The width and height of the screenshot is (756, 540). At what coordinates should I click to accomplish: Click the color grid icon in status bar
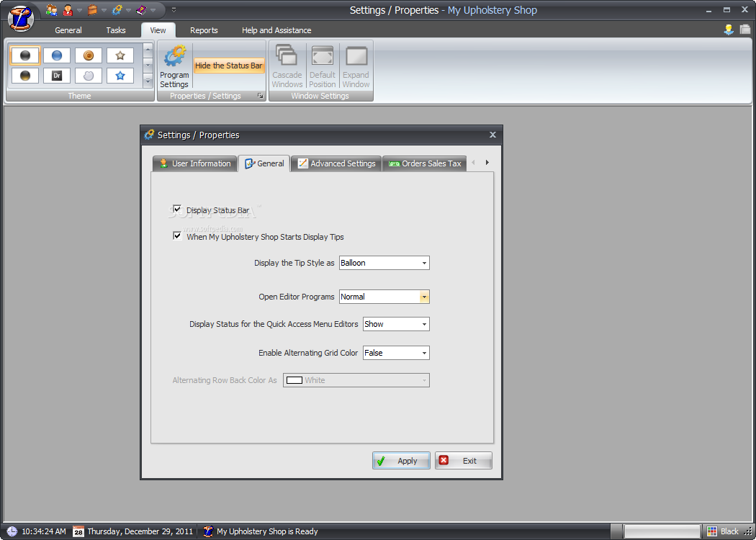pyautogui.click(x=712, y=531)
